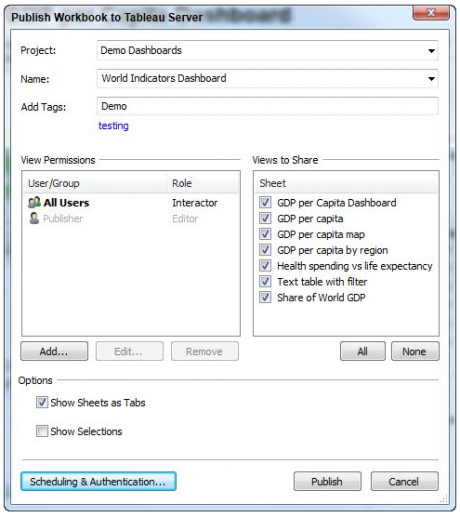Click into the Add Tags field

pos(267,106)
